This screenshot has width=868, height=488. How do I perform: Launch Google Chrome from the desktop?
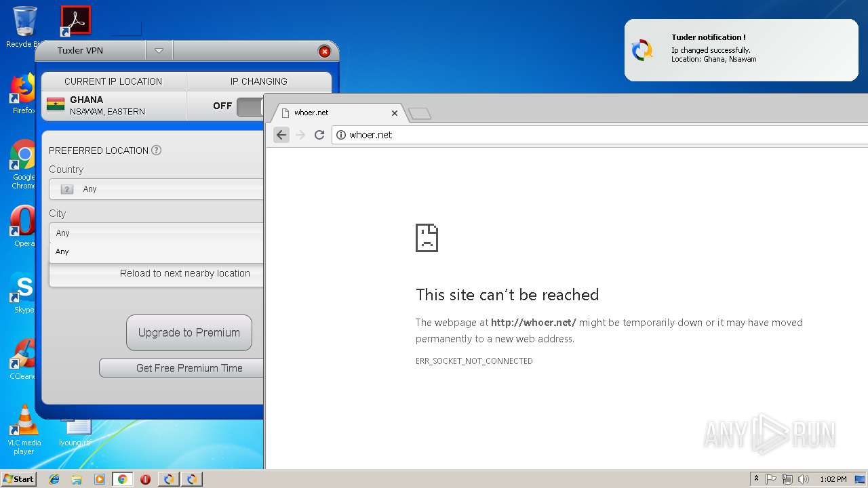tap(22, 165)
